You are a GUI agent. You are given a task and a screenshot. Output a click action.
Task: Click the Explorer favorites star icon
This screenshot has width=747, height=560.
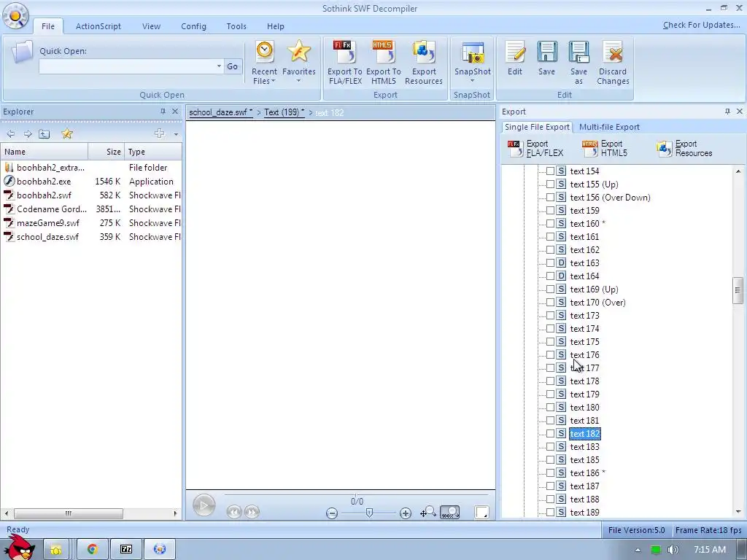tap(67, 134)
